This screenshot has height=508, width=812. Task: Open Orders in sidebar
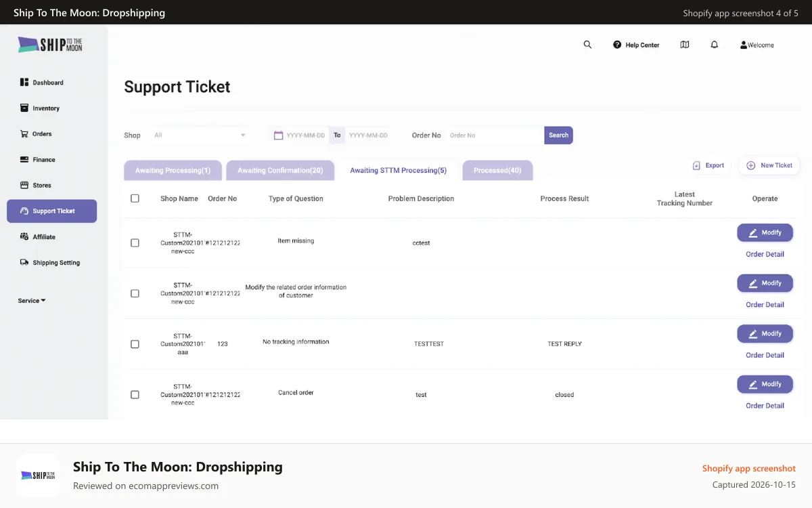[x=42, y=134]
